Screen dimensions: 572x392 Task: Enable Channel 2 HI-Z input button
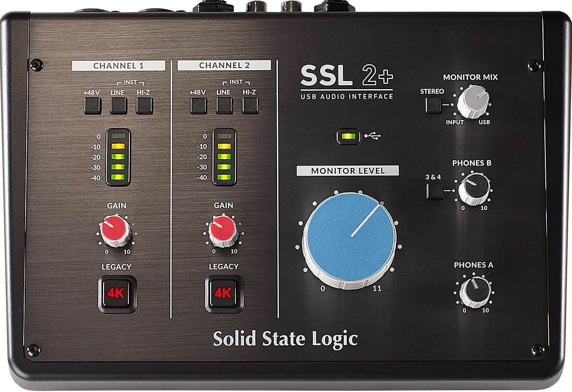point(250,106)
